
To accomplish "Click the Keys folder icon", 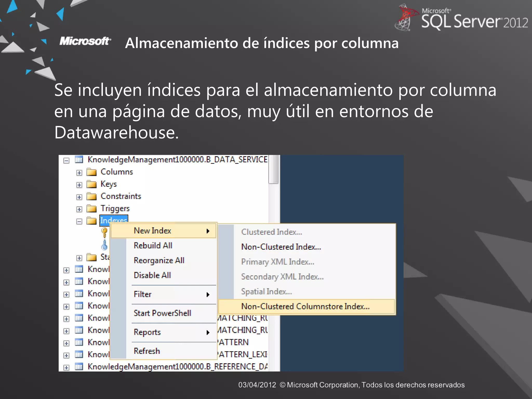I will click(91, 184).
